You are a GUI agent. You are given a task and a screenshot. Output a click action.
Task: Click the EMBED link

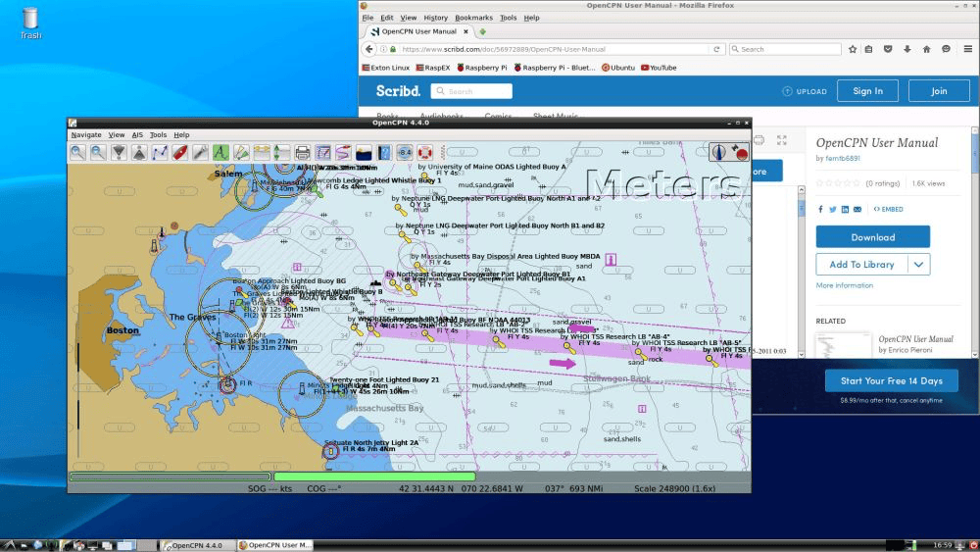[888, 210]
